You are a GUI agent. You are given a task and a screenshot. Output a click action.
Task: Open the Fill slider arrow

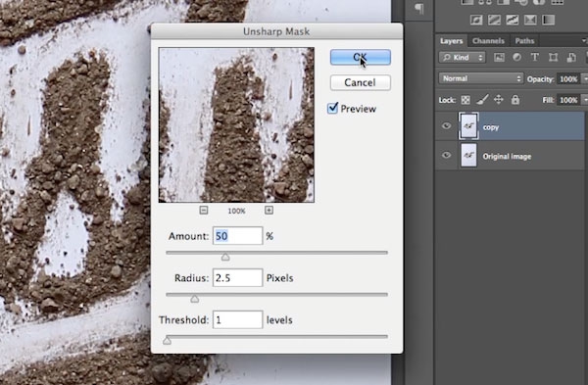click(x=584, y=100)
